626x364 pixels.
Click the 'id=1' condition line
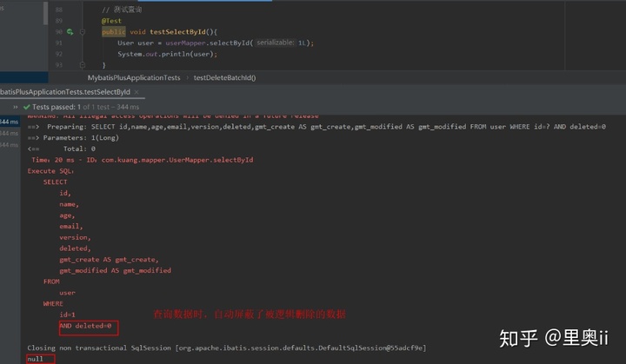(67, 314)
